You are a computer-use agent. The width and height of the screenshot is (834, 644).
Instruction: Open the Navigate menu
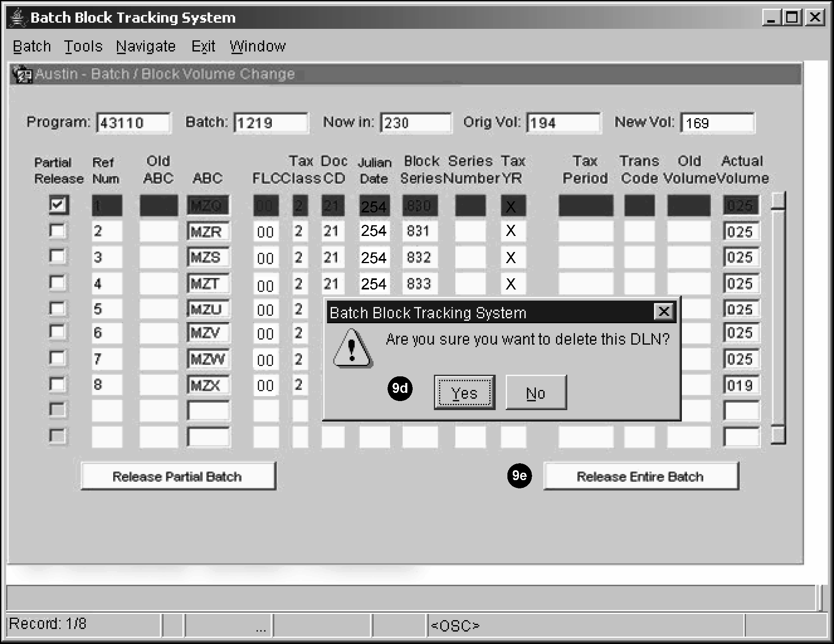(x=146, y=46)
